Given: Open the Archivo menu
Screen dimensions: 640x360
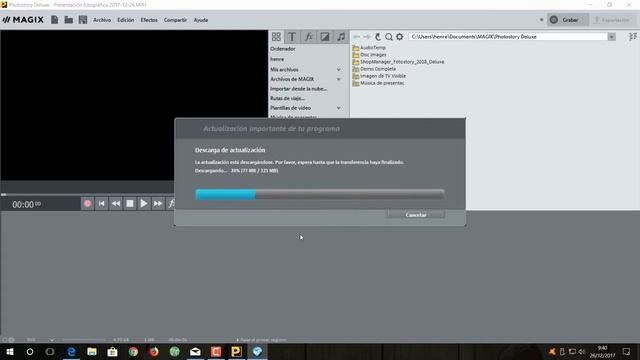Looking at the screenshot, I should [x=102, y=20].
